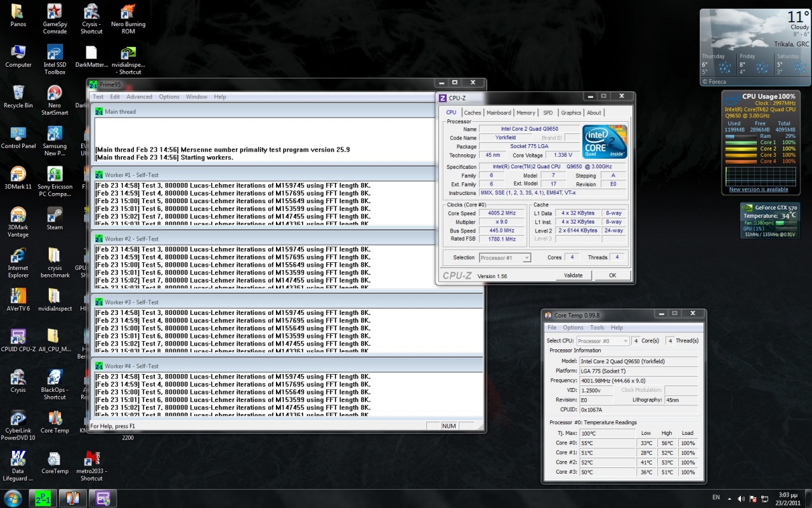The height and width of the screenshot is (508, 812).
Task: Click the GeForce GTX 570 temperature gadget
Action: pos(770,220)
